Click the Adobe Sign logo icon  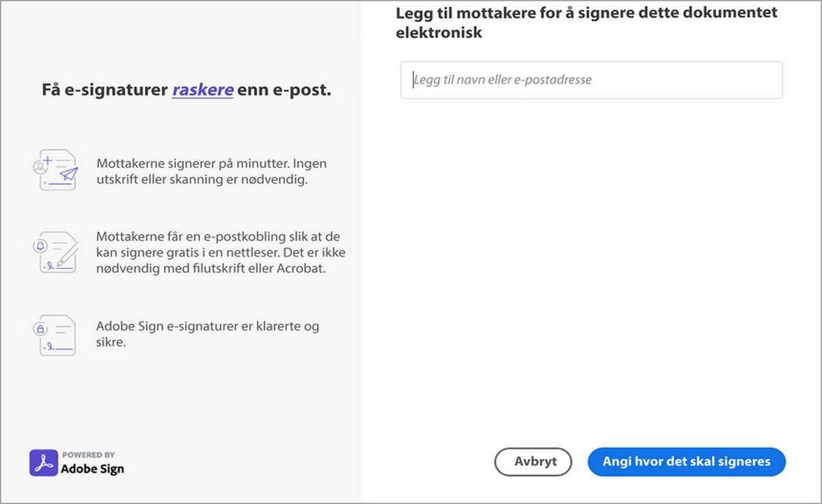coord(42,462)
